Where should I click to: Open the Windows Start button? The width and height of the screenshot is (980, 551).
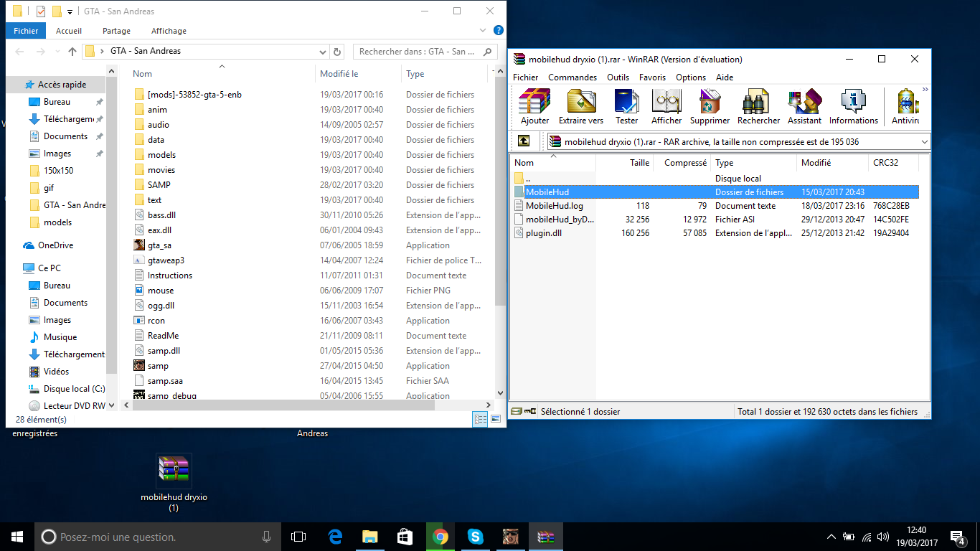click(x=17, y=537)
